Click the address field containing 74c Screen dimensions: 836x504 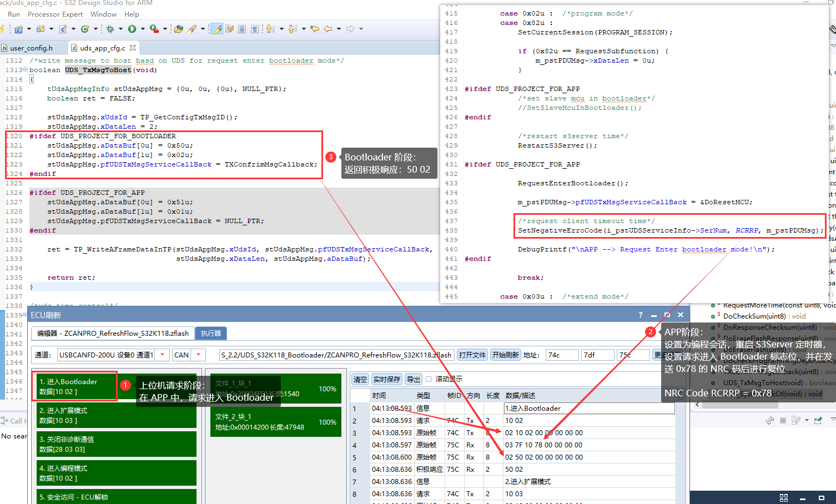(562, 355)
